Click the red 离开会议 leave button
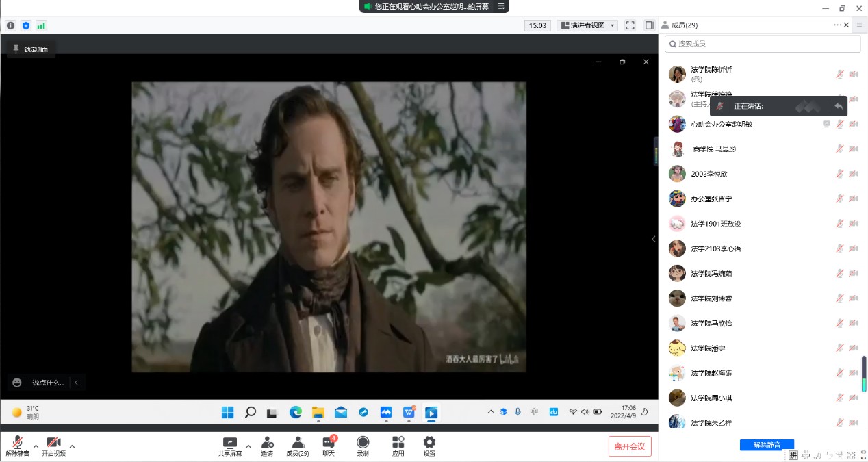The width and height of the screenshot is (868, 462). pos(630,446)
